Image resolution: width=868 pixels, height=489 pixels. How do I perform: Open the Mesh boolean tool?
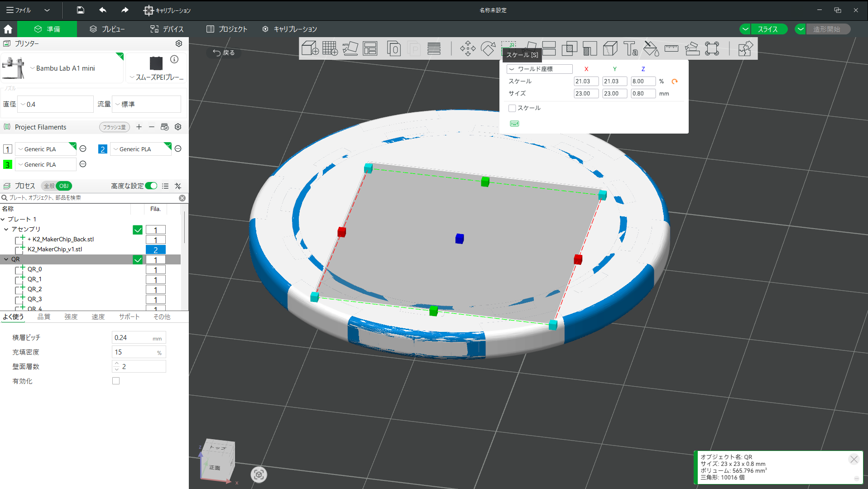click(x=569, y=48)
